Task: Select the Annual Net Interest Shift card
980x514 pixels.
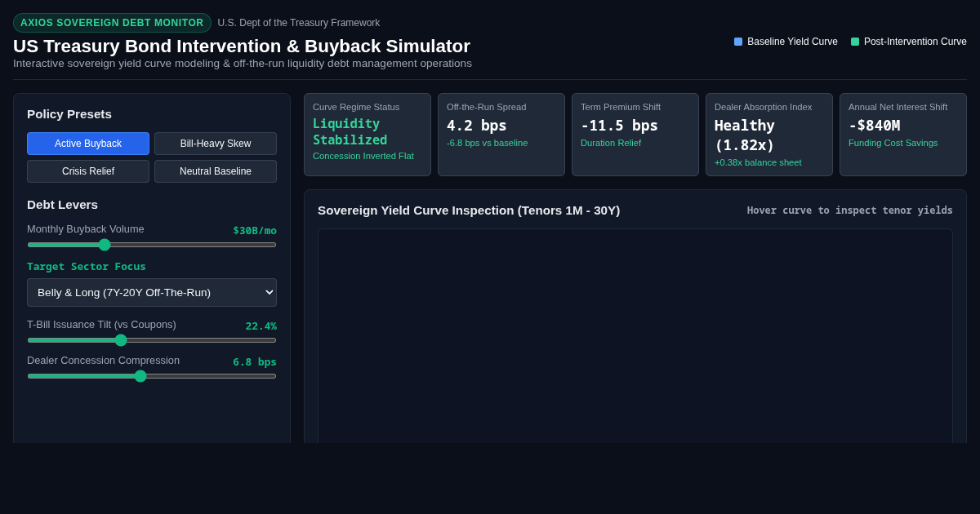Action: click(x=903, y=135)
